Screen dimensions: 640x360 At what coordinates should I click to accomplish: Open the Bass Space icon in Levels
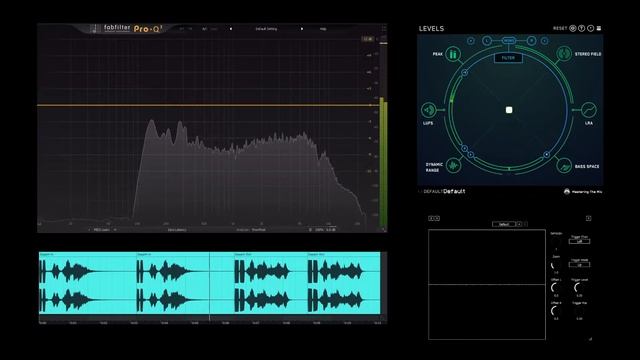pyautogui.click(x=564, y=166)
